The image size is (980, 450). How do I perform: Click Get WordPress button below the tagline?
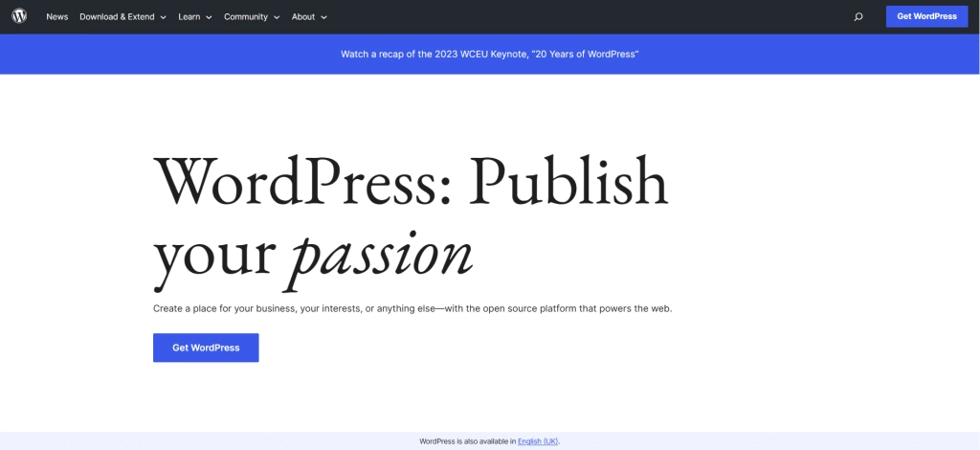(206, 348)
